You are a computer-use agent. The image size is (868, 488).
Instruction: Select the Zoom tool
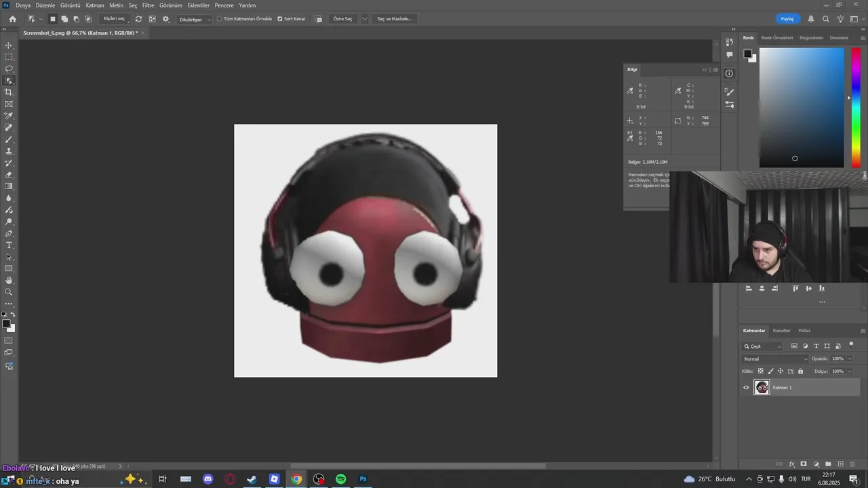coord(9,292)
